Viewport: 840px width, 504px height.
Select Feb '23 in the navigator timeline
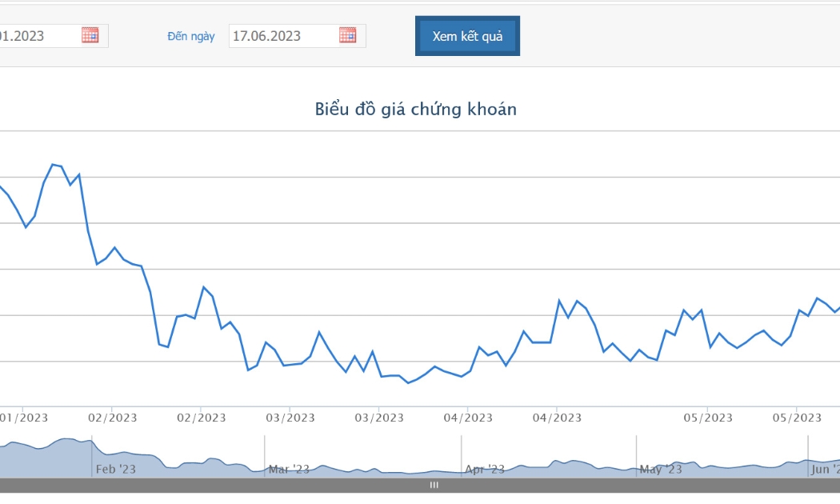pos(116,469)
